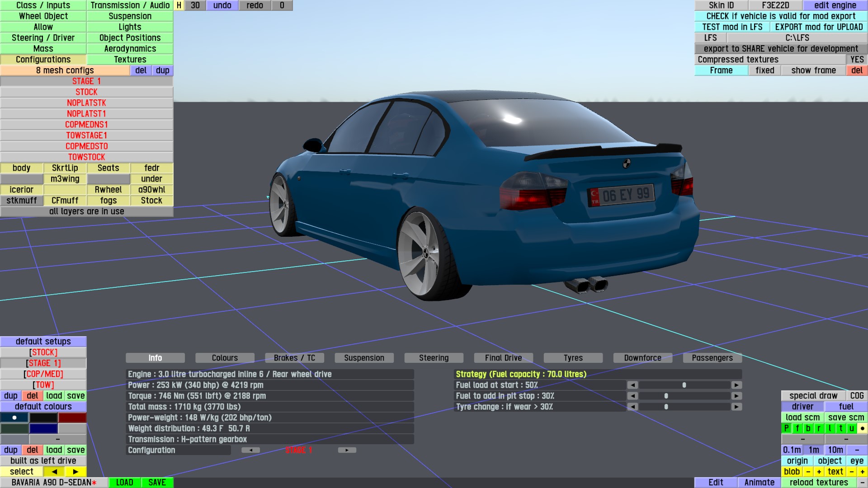Switch to the Tyres tab
This screenshot has height=488, width=868.
coord(573,358)
